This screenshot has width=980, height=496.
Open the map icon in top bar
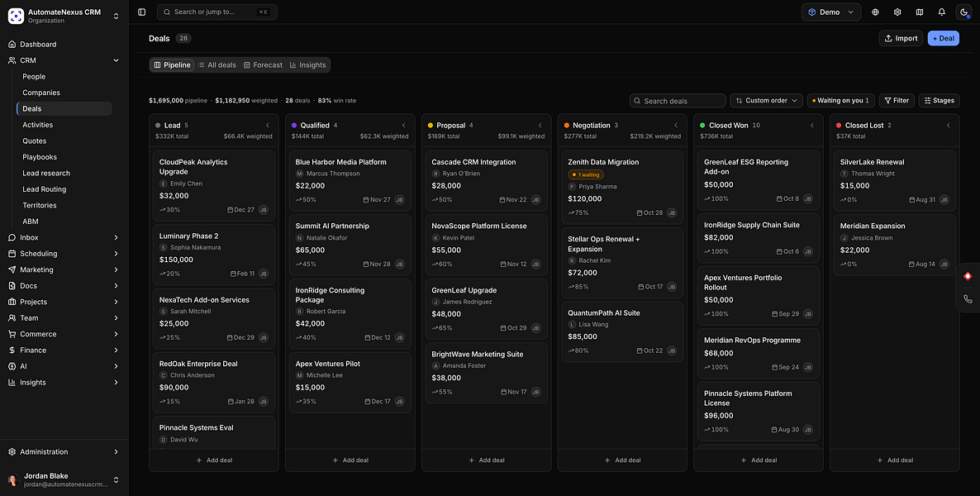(x=920, y=12)
